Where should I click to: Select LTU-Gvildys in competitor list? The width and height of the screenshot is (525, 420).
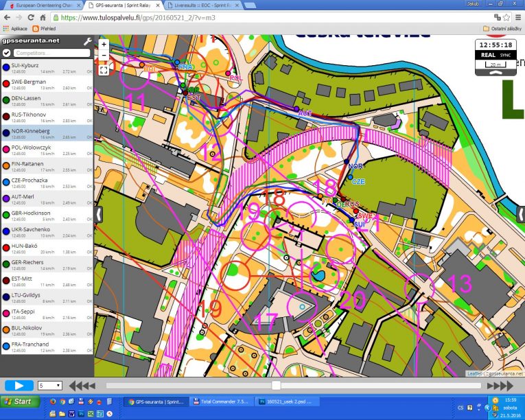pos(47,297)
